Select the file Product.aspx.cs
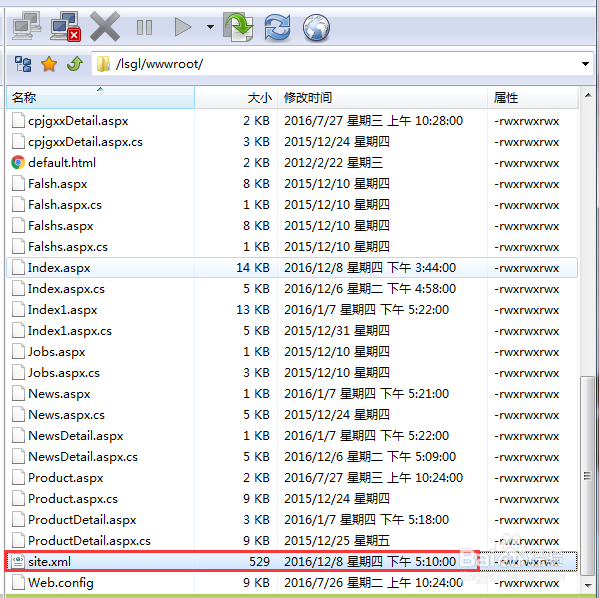599x598 pixels. point(292,499)
